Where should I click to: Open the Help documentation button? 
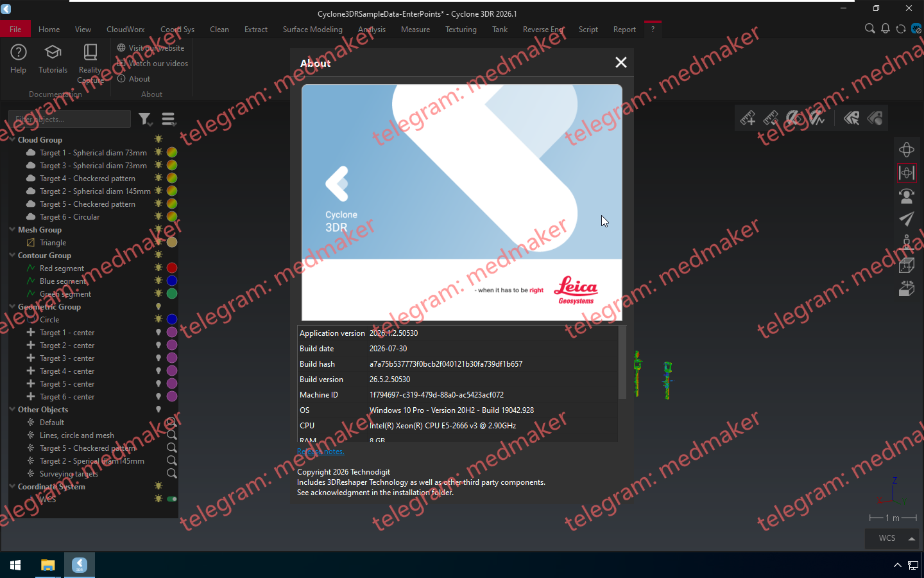click(x=18, y=58)
